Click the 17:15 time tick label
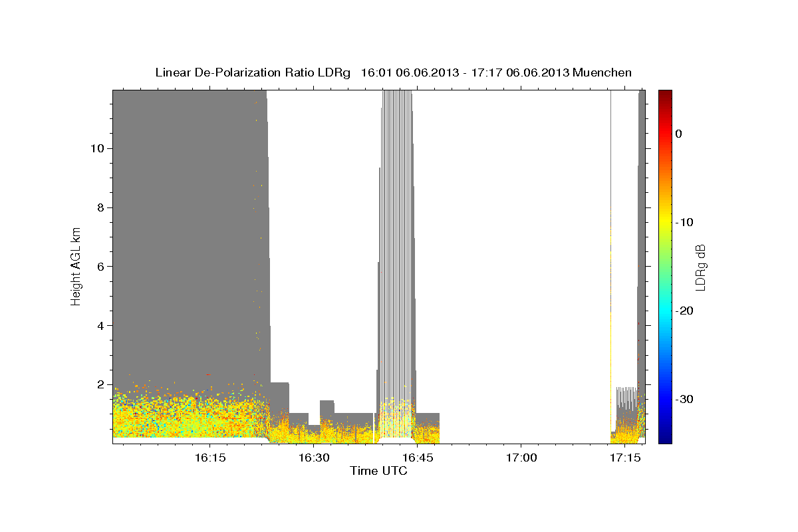 tap(624, 458)
